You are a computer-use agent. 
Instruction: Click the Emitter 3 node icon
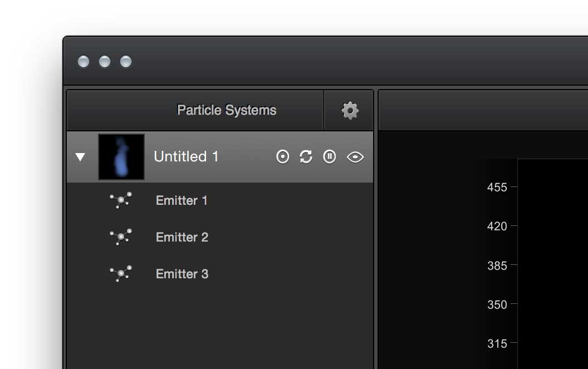click(x=121, y=274)
